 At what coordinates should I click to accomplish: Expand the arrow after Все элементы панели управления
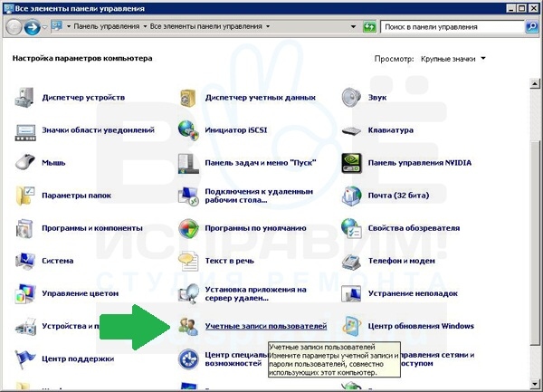[x=268, y=26]
